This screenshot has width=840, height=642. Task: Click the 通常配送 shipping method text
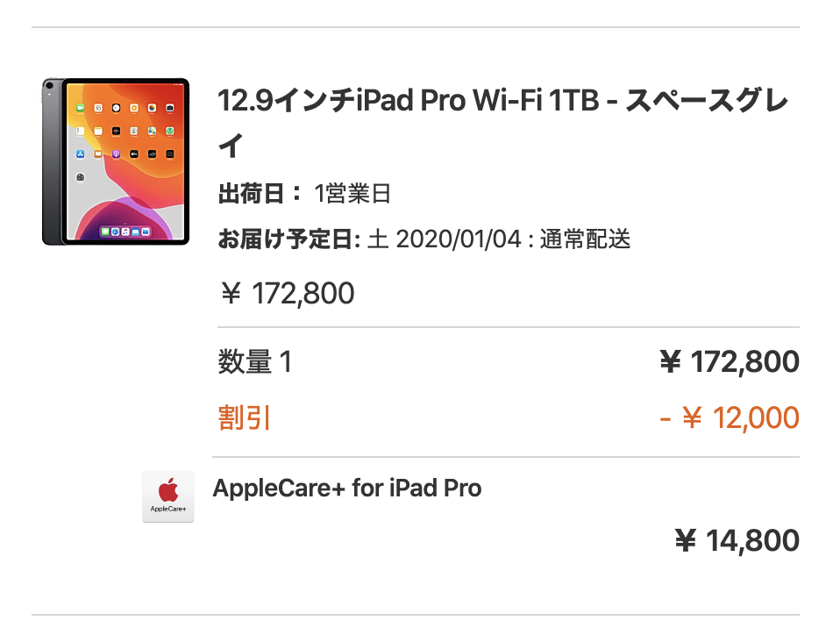click(x=585, y=239)
